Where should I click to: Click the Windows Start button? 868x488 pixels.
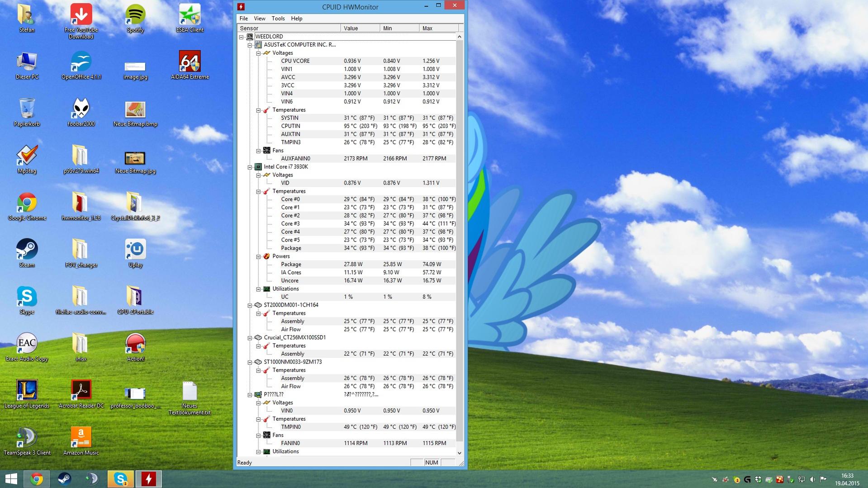coord(11,479)
